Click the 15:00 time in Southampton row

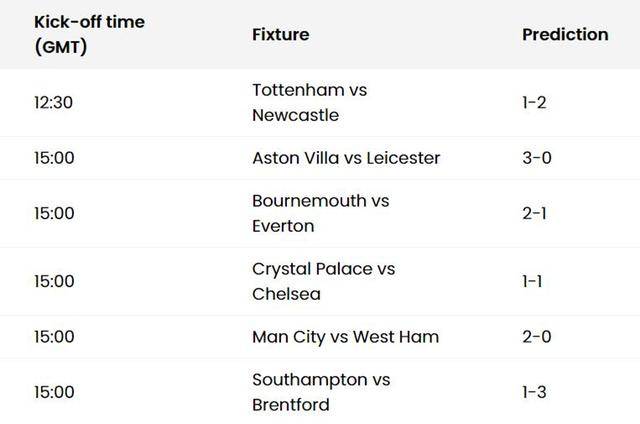point(54,392)
